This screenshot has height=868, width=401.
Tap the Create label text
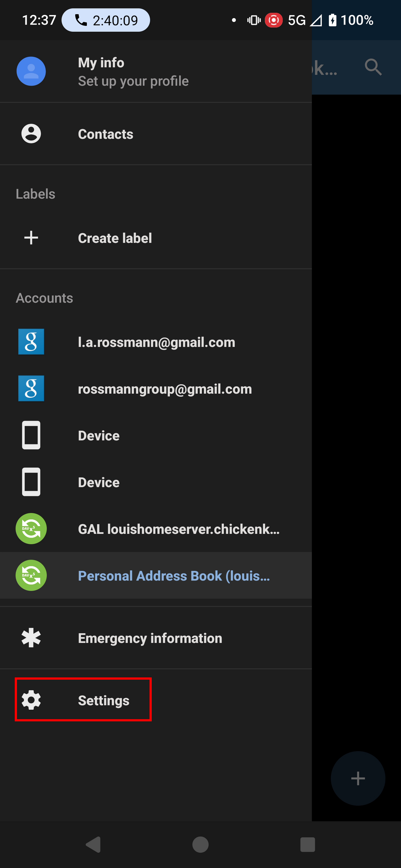[x=115, y=238]
